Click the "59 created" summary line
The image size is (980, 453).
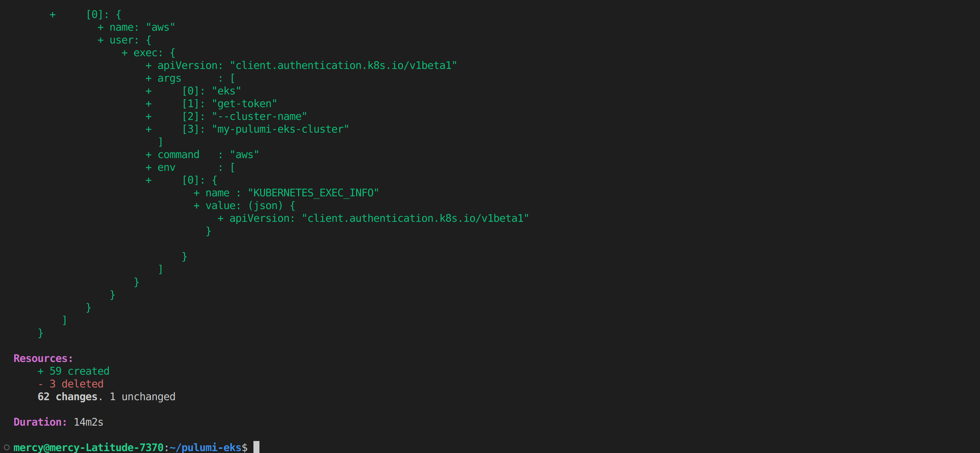point(79,371)
